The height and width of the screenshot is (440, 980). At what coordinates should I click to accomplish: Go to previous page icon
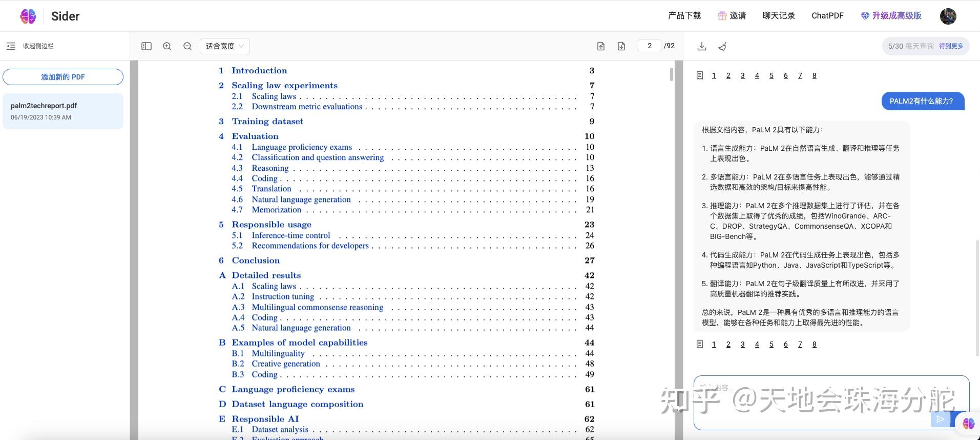click(601, 46)
